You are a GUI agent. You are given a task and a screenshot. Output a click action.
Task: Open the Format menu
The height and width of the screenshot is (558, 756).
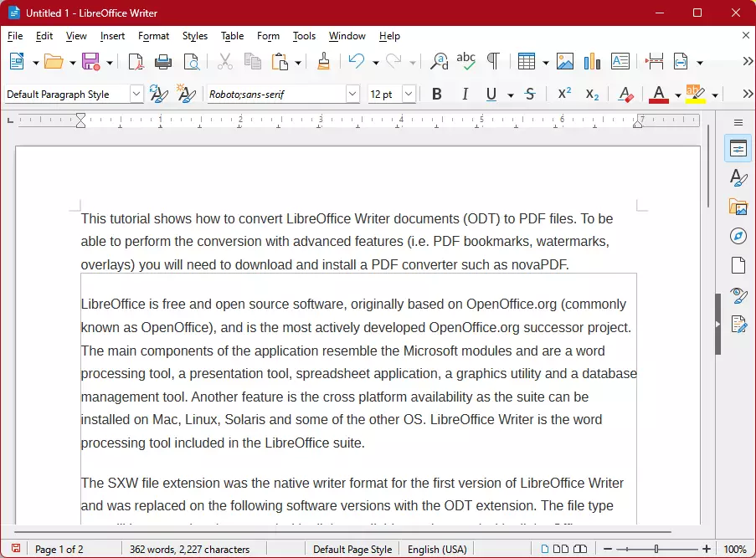point(153,36)
